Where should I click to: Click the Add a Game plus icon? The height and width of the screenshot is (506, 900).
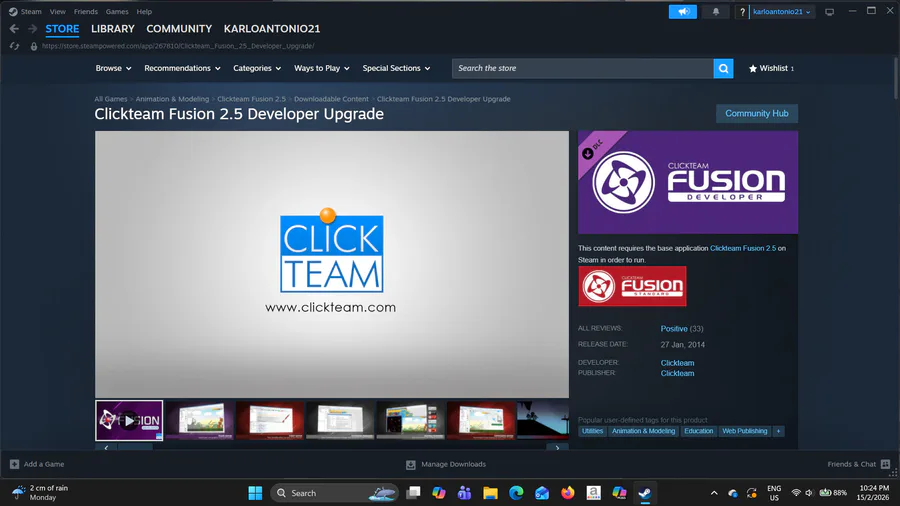[x=14, y=464]
